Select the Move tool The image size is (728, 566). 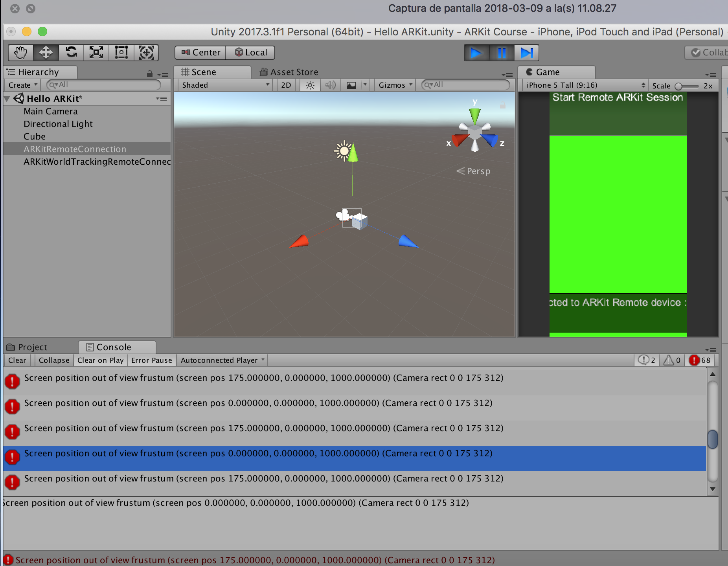(46, 53)
